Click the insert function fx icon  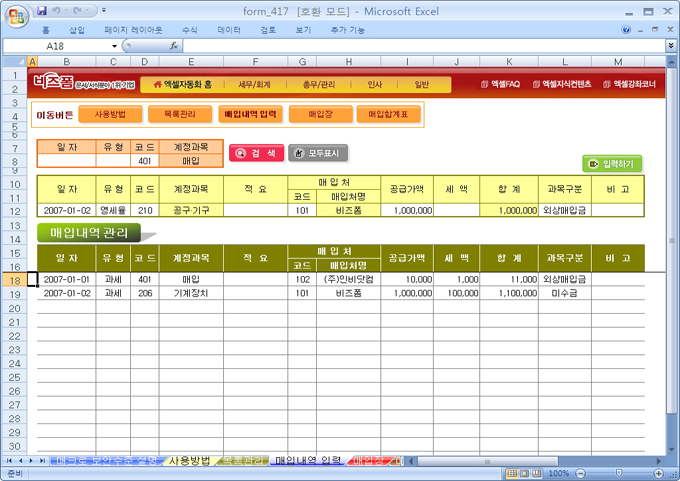tap(174, 46)
